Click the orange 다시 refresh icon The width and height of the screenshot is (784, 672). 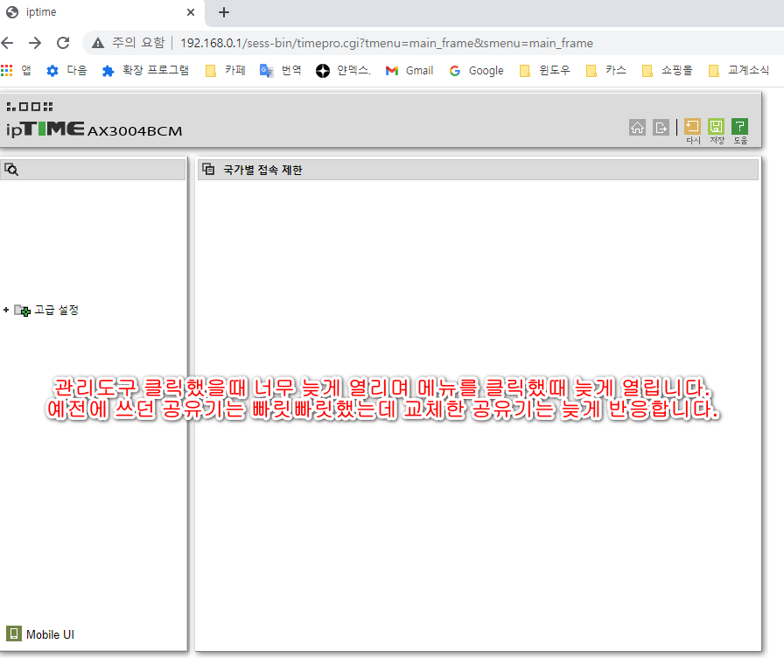tap(692, 127)
